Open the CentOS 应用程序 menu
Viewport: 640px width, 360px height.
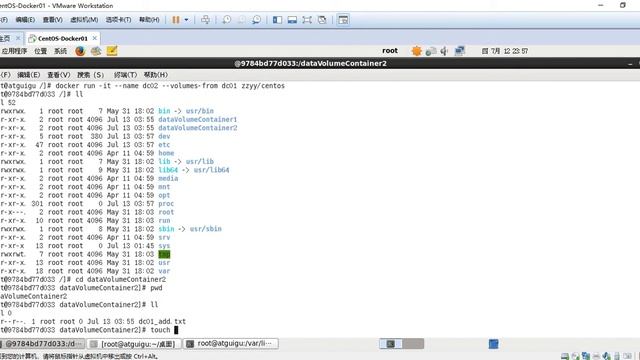(14, 51)
